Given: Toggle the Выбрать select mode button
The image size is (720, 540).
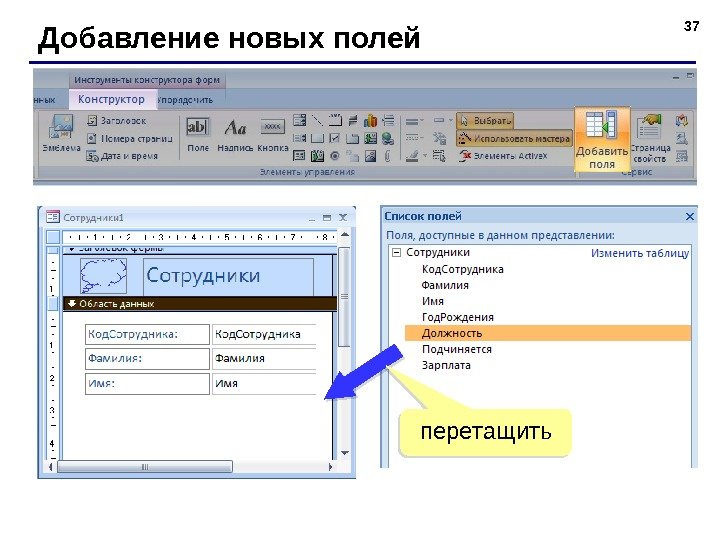Looking at the screenshot, I should (x=485, y=121).
